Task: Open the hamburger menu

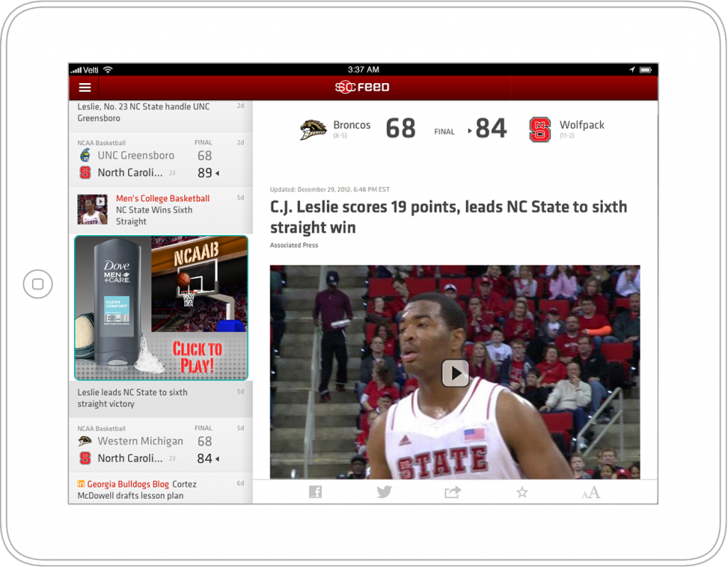Action: (85, 87)
